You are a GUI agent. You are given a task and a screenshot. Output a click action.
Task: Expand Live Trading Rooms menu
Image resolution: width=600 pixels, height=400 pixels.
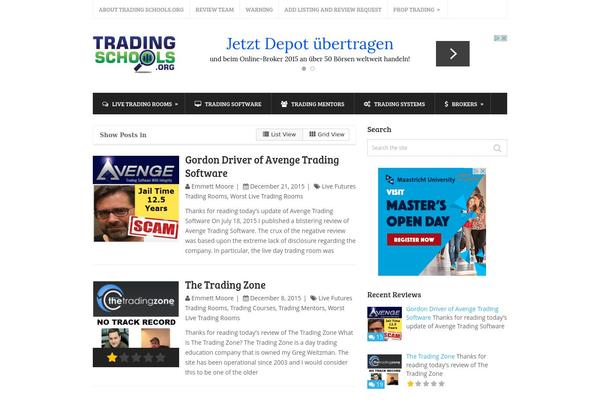point(140,104)
